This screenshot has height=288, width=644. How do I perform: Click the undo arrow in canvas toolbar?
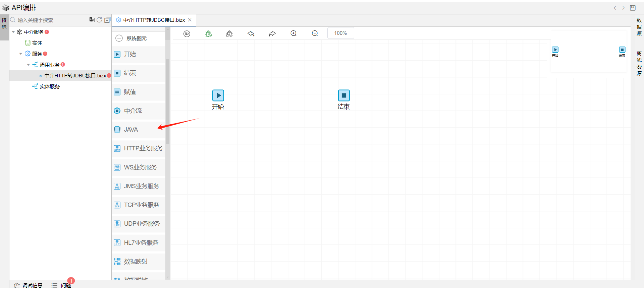click(x=251, y=33)
